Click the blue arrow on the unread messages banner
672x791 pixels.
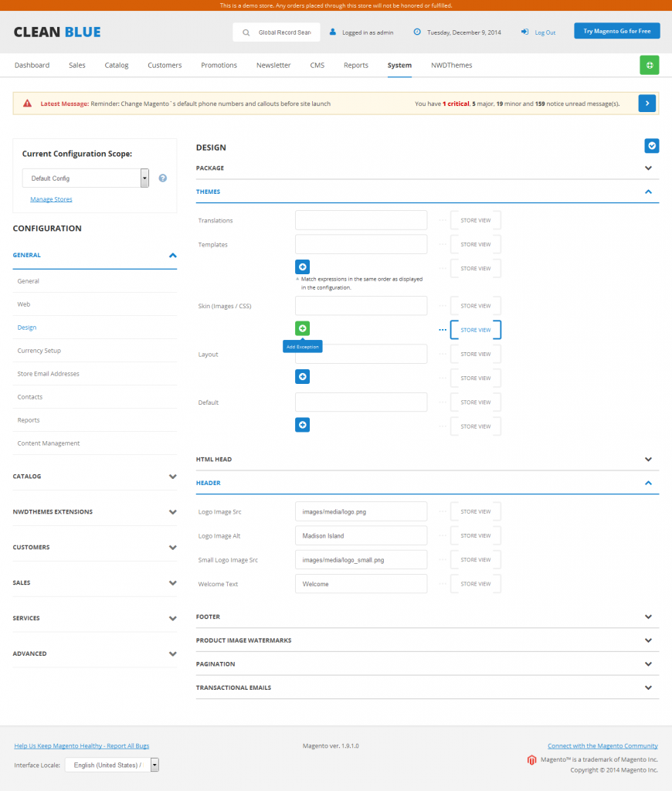pos(647,103)
